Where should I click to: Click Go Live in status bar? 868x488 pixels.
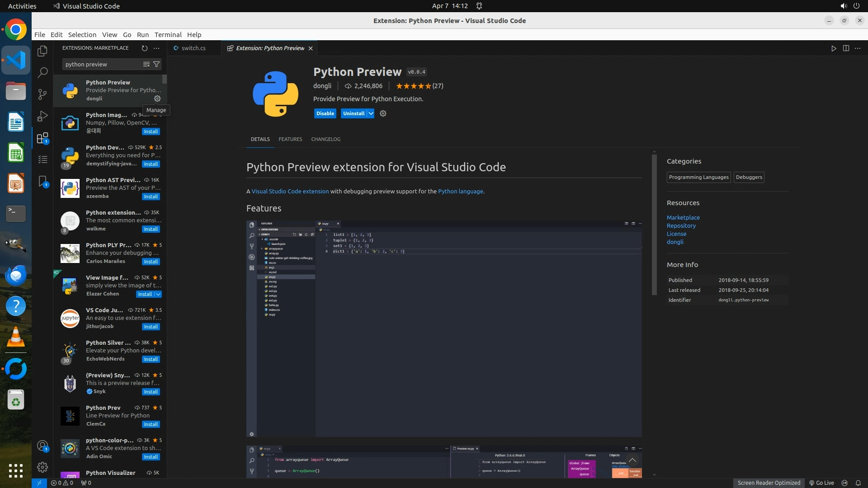pyautogui.click(x=821, y=483)
